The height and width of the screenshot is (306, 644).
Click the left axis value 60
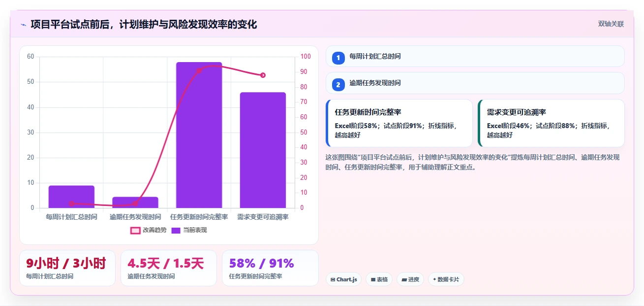[31, 57]
